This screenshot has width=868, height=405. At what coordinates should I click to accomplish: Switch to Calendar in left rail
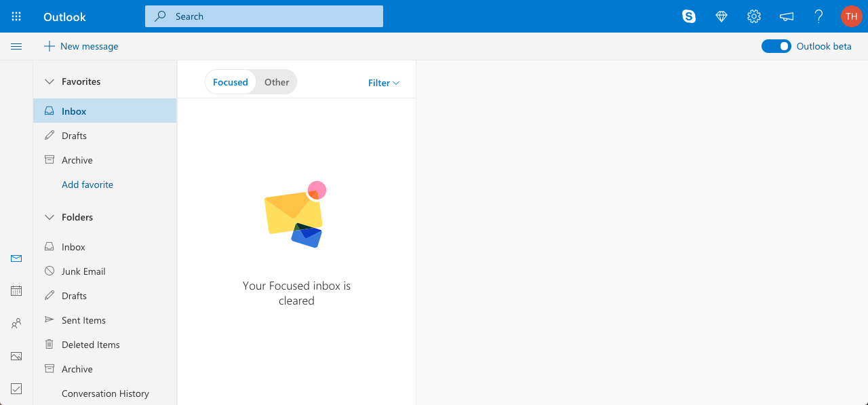(x=16, y=291)
